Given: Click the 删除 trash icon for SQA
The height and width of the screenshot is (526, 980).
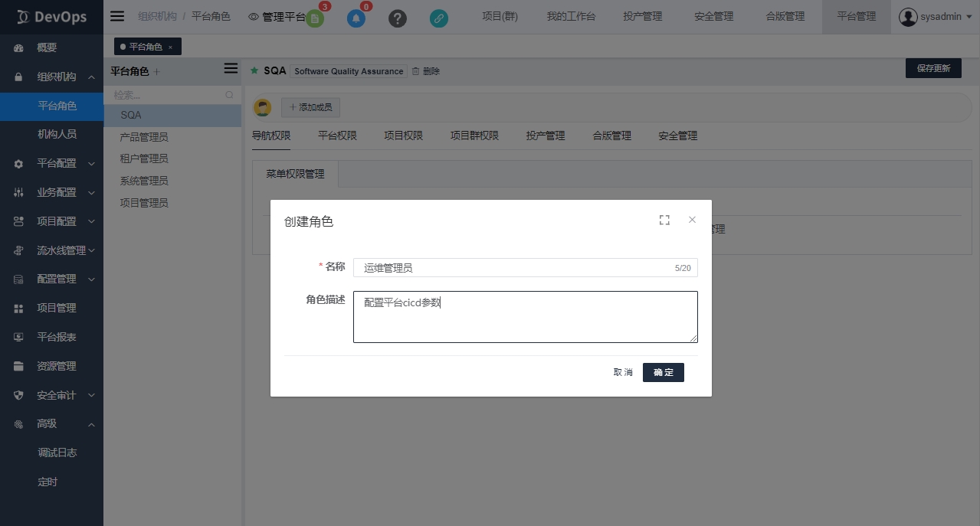Looking at the screenshot, I should point(425,71).
